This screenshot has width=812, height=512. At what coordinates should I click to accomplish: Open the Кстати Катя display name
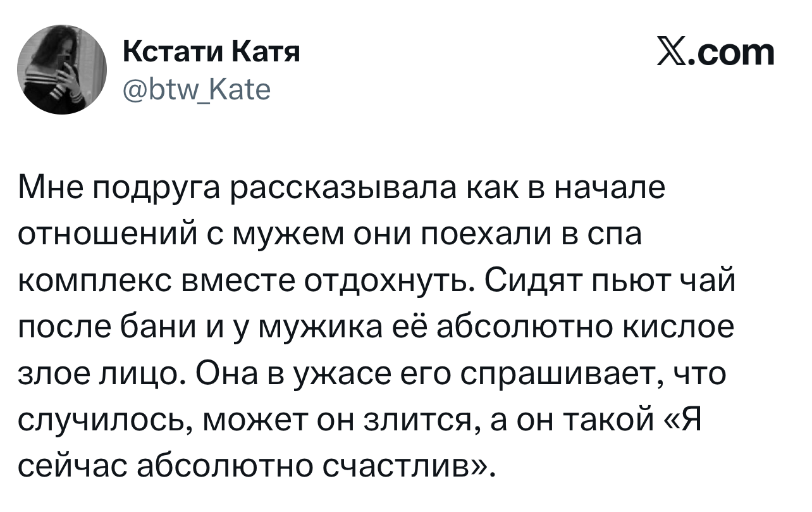point(209,52)
